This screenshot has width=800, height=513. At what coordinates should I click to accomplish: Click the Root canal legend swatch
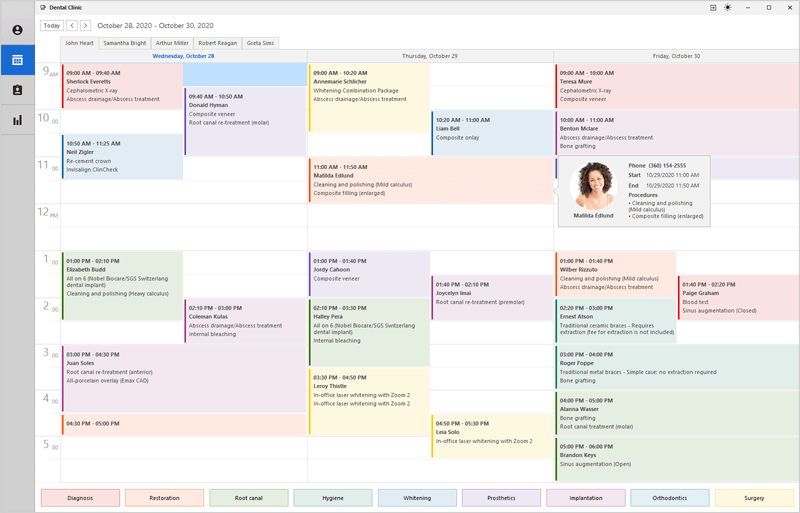249,497
